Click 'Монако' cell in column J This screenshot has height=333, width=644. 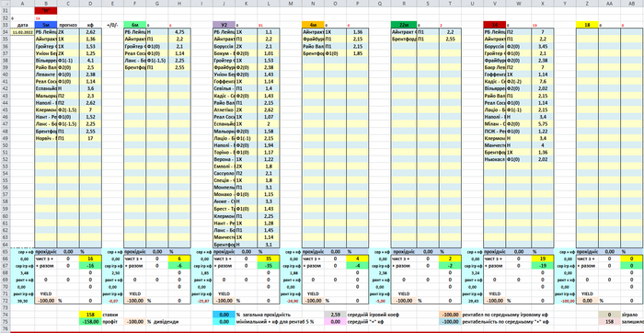[224, 194]
